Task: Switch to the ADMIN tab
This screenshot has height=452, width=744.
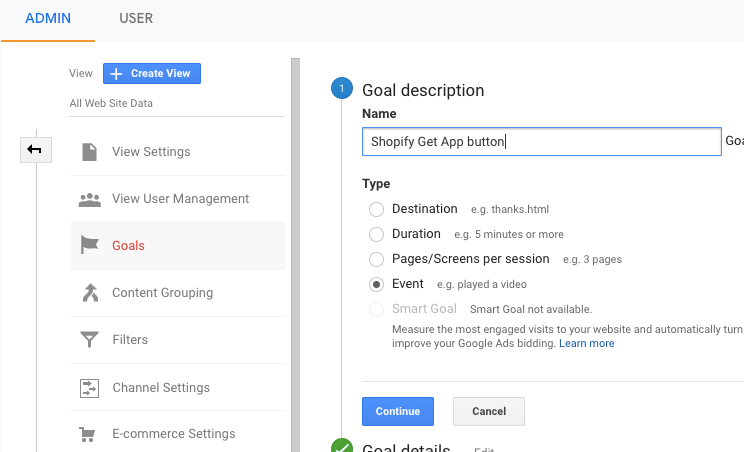Action: pyautogui.click(x=48, y=18)
